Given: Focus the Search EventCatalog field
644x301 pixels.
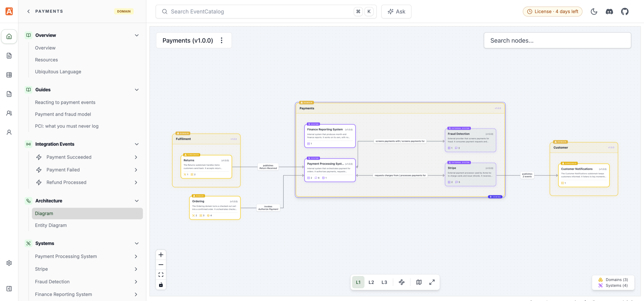Looking at the screenshot, I should (x=266, y=12).
